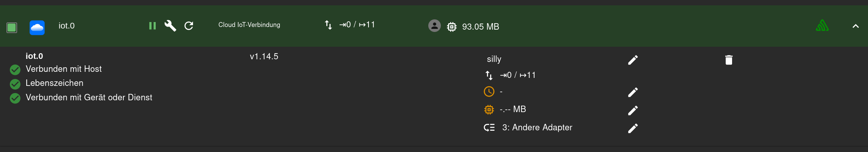
Task: Restart the iot.0 instance
Action: pos(189,26)
